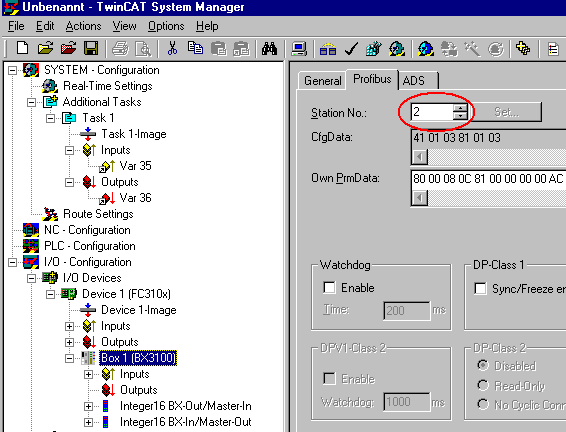Click the Cut scissors toolbar icon
This screenshot has height=432, width=566.
pyautogui.click(x=172, y=48)
